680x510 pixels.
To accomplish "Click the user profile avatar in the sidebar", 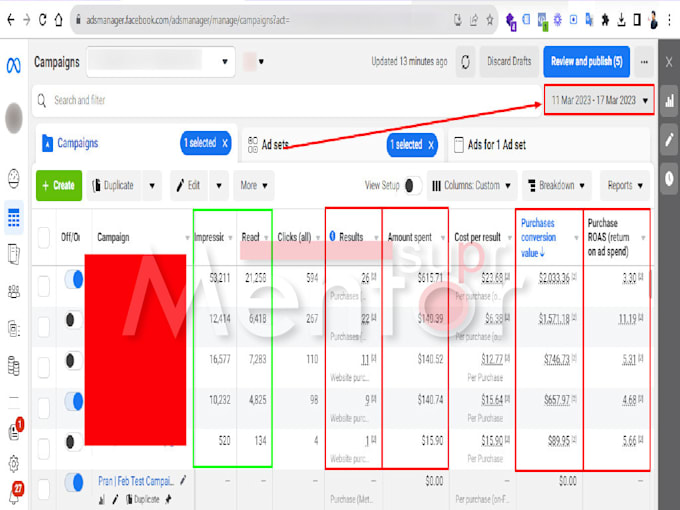I will point(14,118).
